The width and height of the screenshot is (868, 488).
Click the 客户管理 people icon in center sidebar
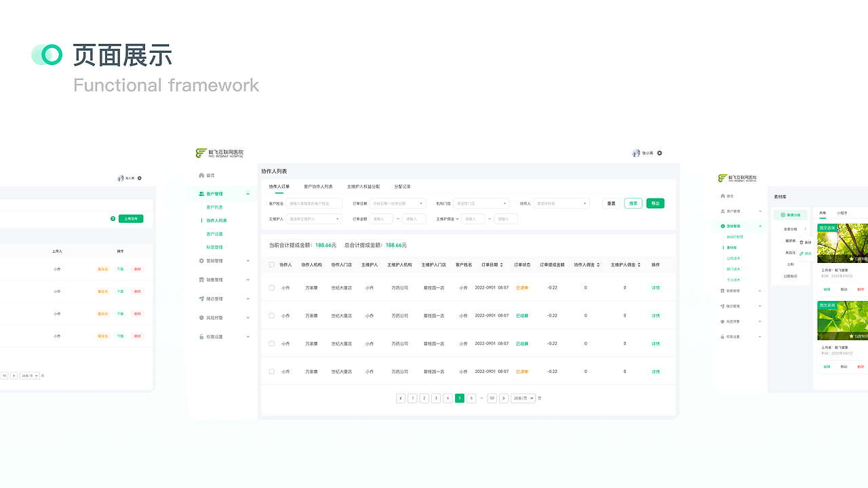click(x=201, y=194)
